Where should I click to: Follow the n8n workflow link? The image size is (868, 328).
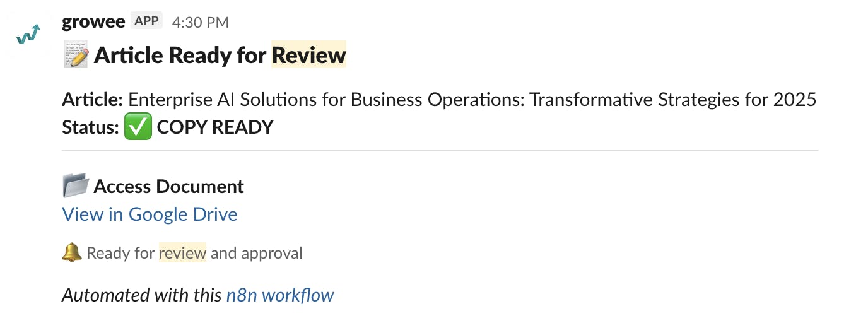click(279, 295)
